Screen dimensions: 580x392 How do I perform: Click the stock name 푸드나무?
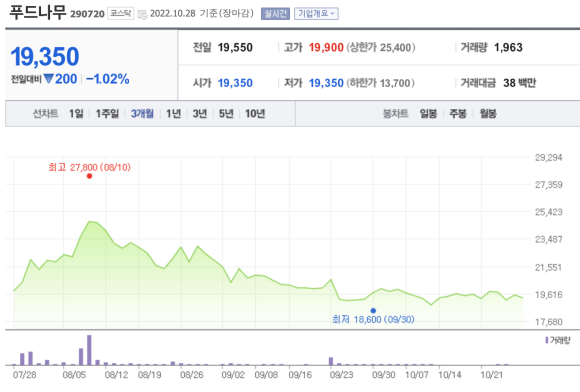coord(37,12)
